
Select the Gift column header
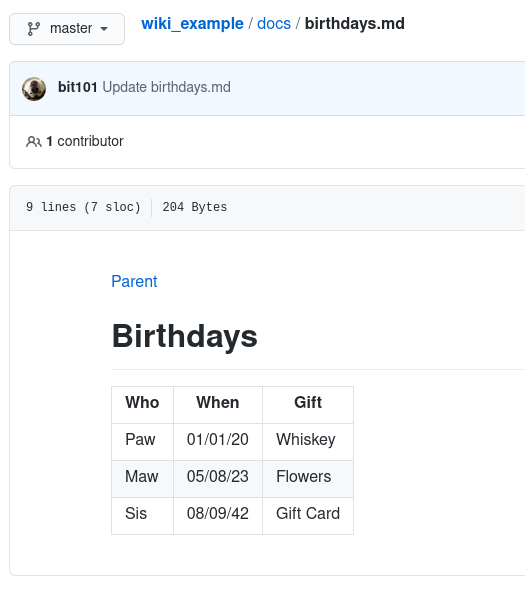[x=308, y=405]
